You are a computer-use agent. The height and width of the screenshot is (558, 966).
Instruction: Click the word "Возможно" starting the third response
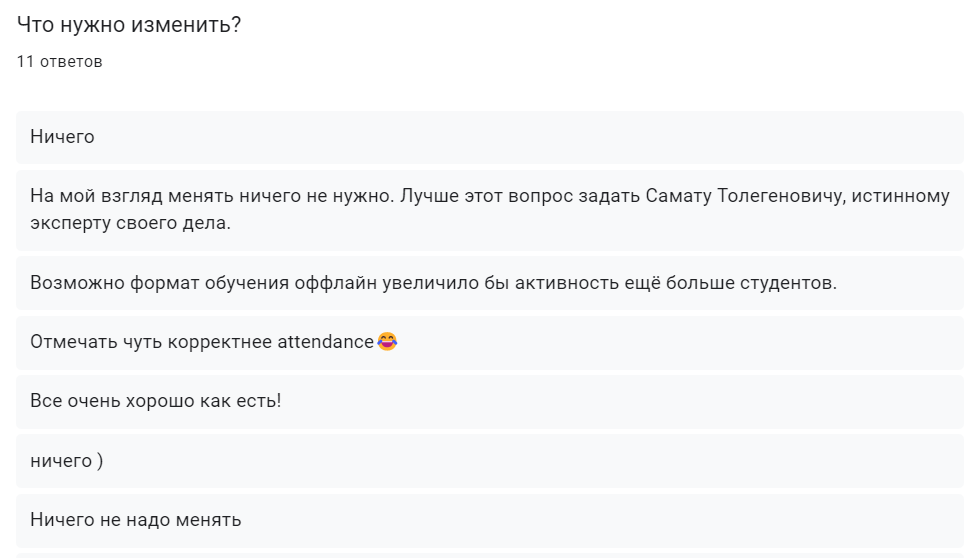pyautogui.click(x=77, y=283)
